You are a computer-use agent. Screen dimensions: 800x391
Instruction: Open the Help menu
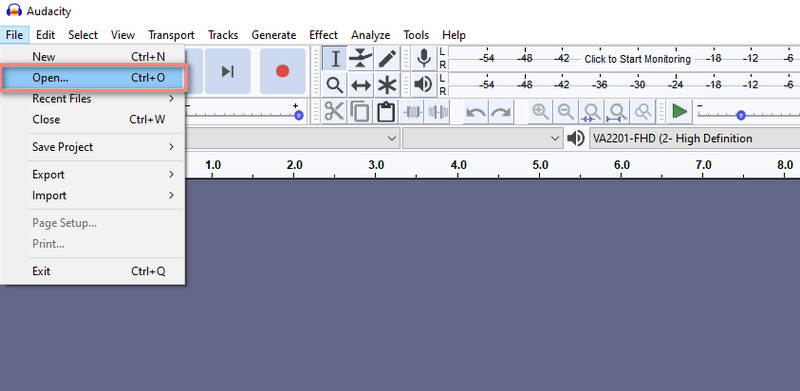click(x=454, y=35)
